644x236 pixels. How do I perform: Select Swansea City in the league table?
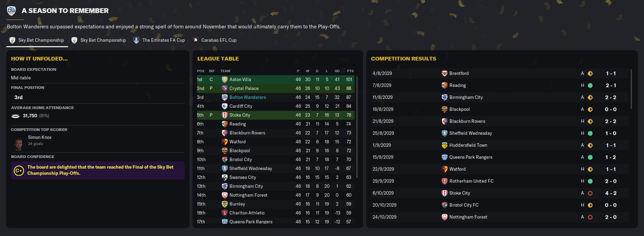[x=243, y=177]
